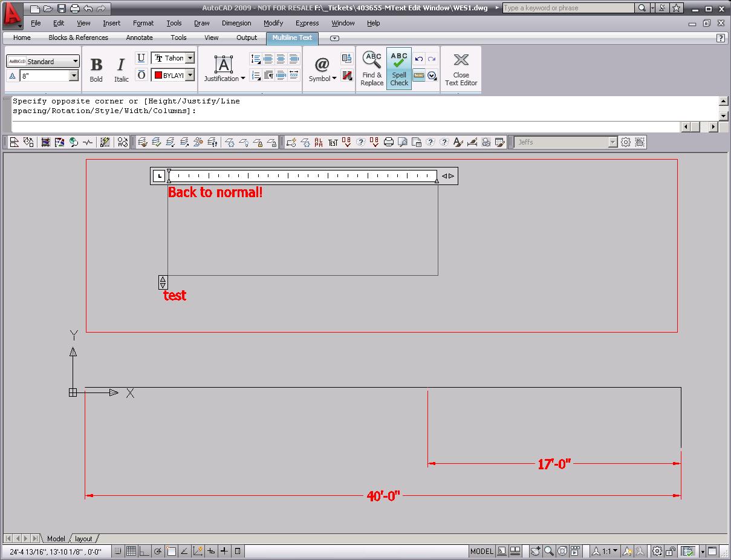The image size is (731, 560).
Task: Toggle Ortho Mode in status bar
Action: [144, 551]
